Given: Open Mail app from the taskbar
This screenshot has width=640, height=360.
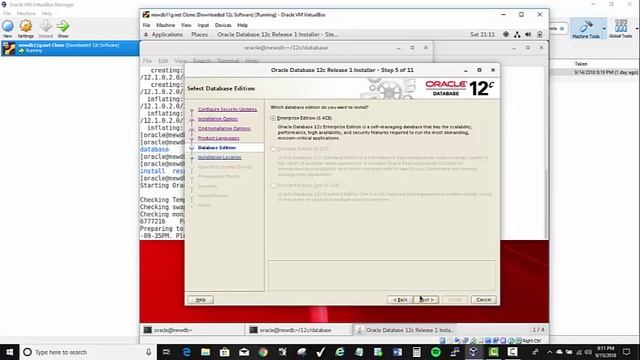Looking at the screenshot, I should (244, 352).
